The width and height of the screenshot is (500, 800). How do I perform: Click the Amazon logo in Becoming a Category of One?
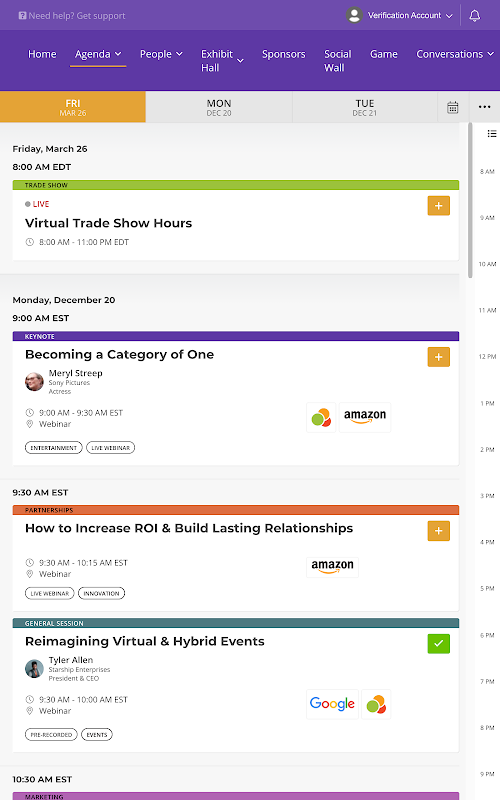(365, 417)
